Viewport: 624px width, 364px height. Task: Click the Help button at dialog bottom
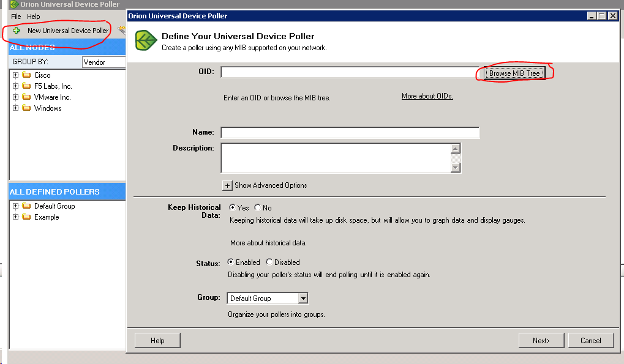157,341
